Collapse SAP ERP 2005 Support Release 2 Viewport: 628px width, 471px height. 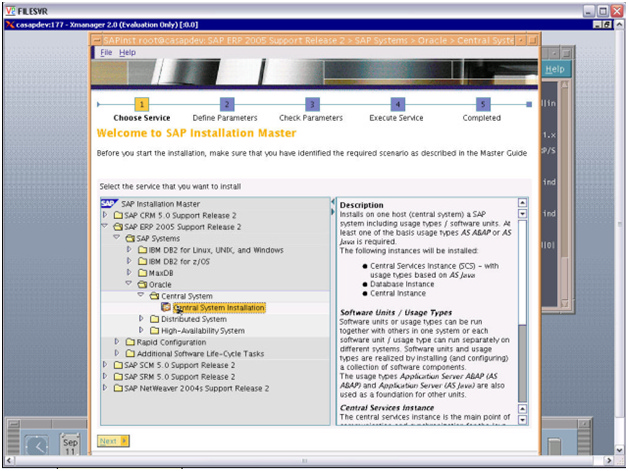click(104, 227)
